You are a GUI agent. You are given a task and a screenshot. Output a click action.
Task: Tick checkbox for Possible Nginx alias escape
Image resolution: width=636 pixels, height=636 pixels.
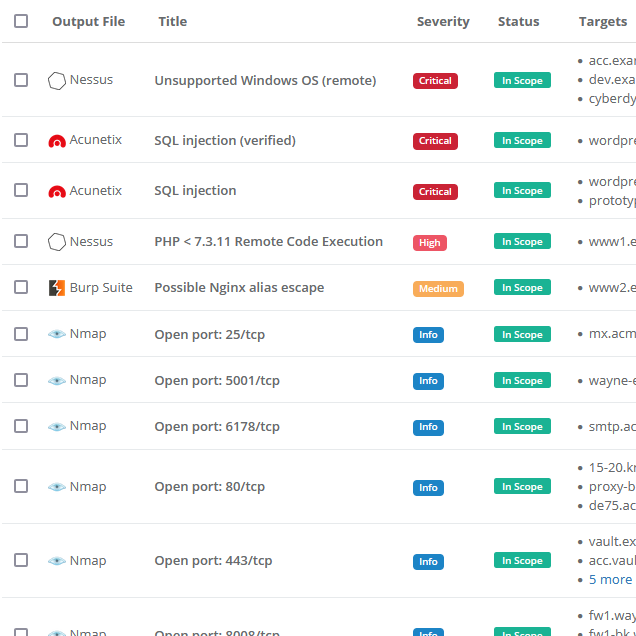[x=21, y=287]
